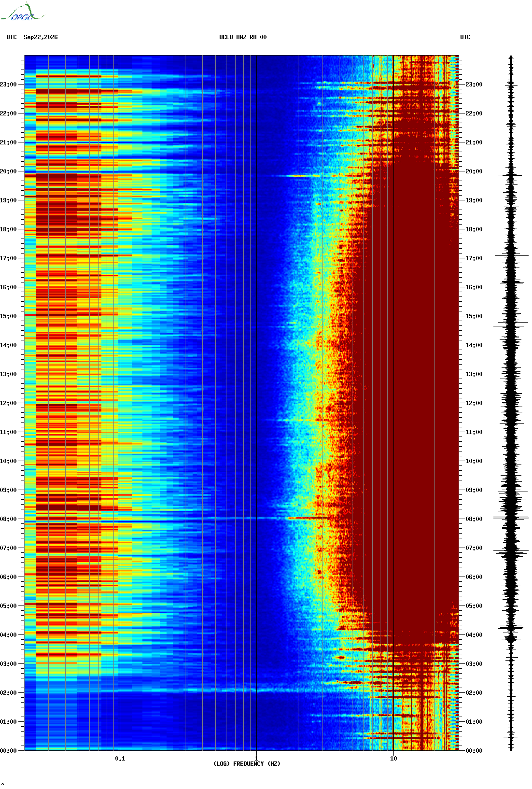Click the OCLD HNZ RA 00 station title
Viewport: 532px width, 789px height.
coord(243,37)
